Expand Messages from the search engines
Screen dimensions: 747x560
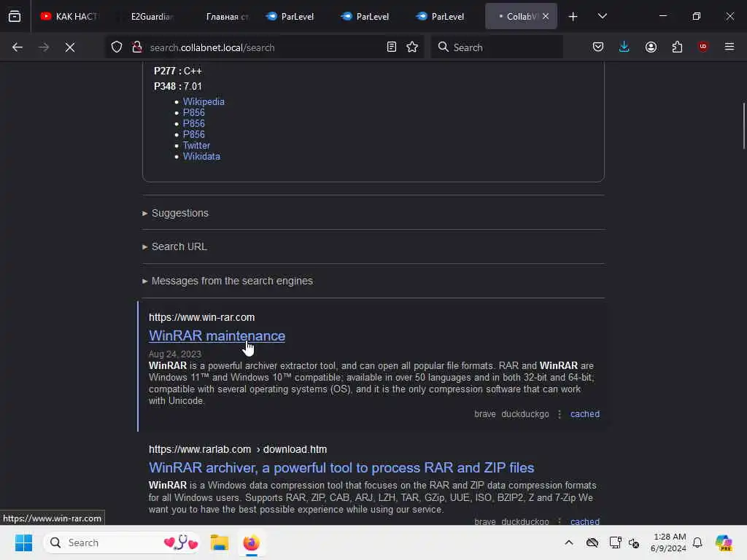pyautogui.click(x=228, y=281)
